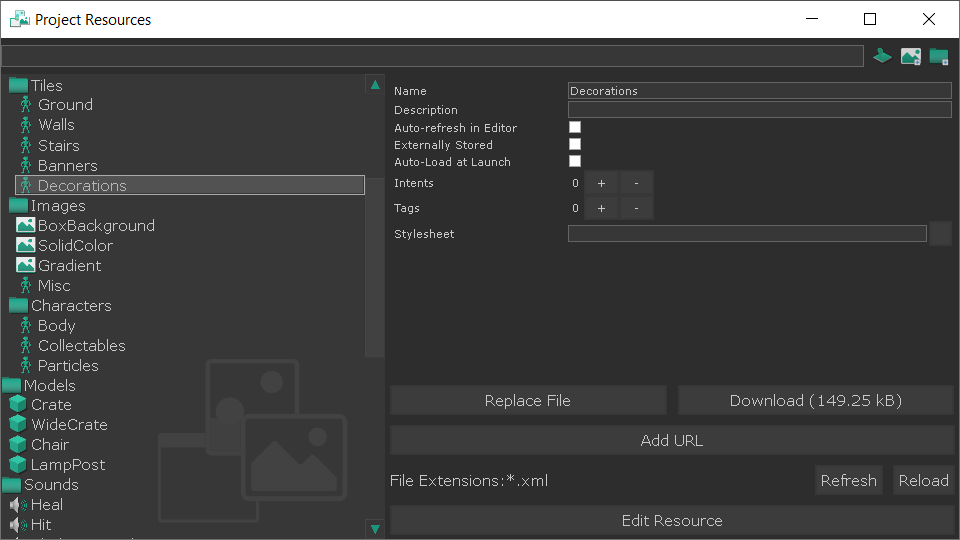This screenshot has height=540, width=960.
Task: Click the resource tree scroll up arrow
Action: (375, 84)
